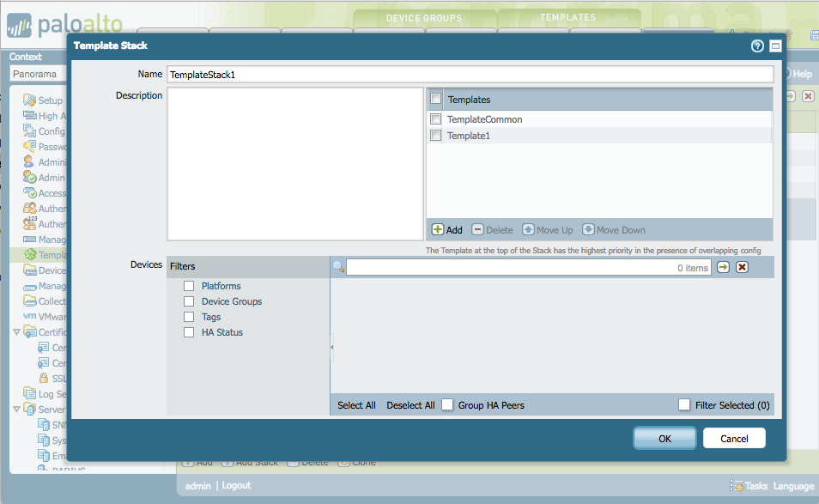Open Config Audit sidebar icon

coord(30,131)
